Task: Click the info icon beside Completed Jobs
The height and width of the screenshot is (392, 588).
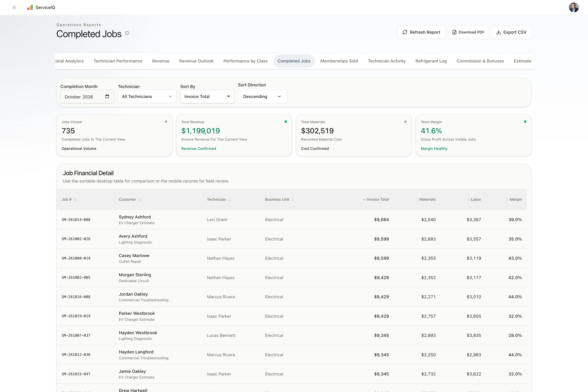Action: click(x=127, y=33)
